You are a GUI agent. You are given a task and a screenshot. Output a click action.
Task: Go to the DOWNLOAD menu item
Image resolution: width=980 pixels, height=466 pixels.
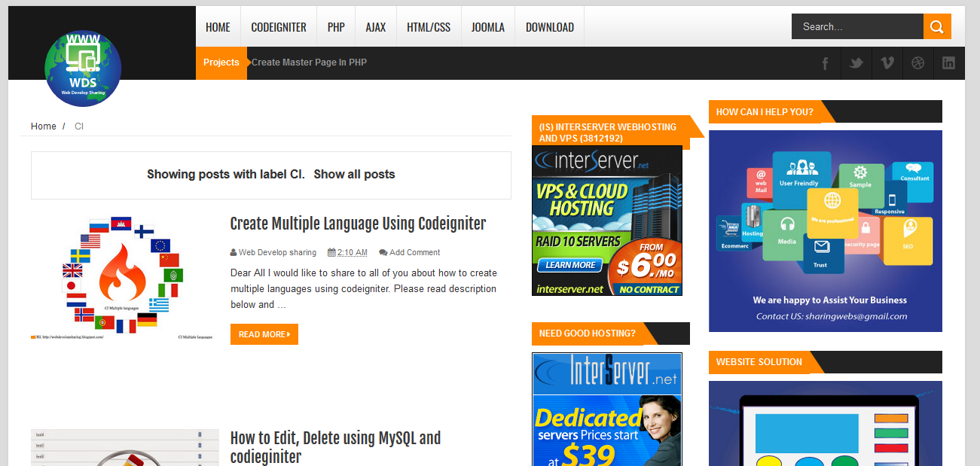click(x=550, y=27)
